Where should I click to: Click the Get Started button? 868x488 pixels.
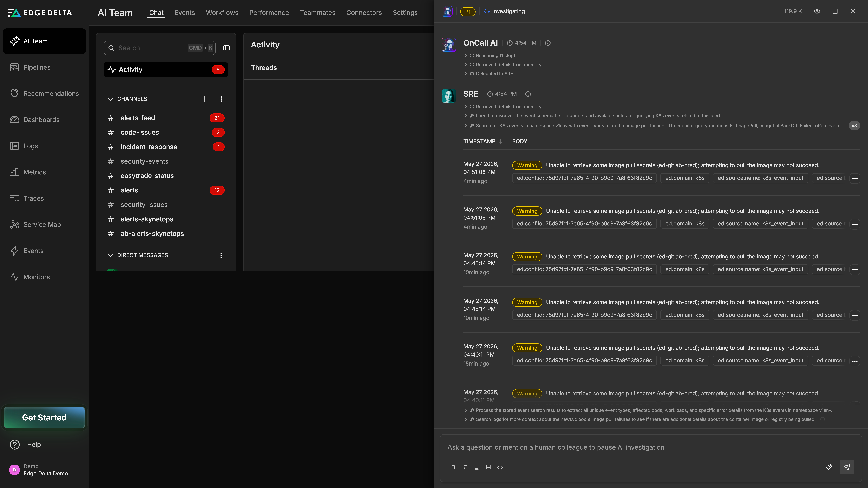coord(44,418)
